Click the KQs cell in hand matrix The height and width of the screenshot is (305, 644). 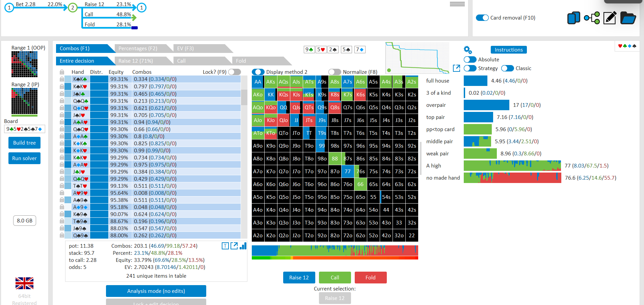click(284, 95)
